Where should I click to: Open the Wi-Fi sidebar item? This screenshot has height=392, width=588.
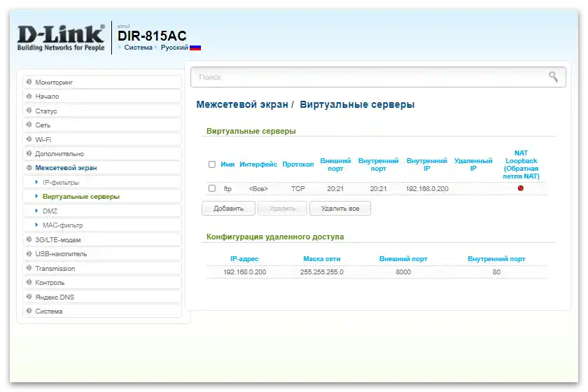102,139
